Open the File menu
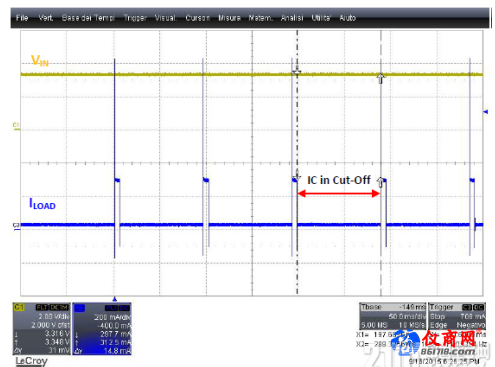The image size is (495, 367). (22, 18)
